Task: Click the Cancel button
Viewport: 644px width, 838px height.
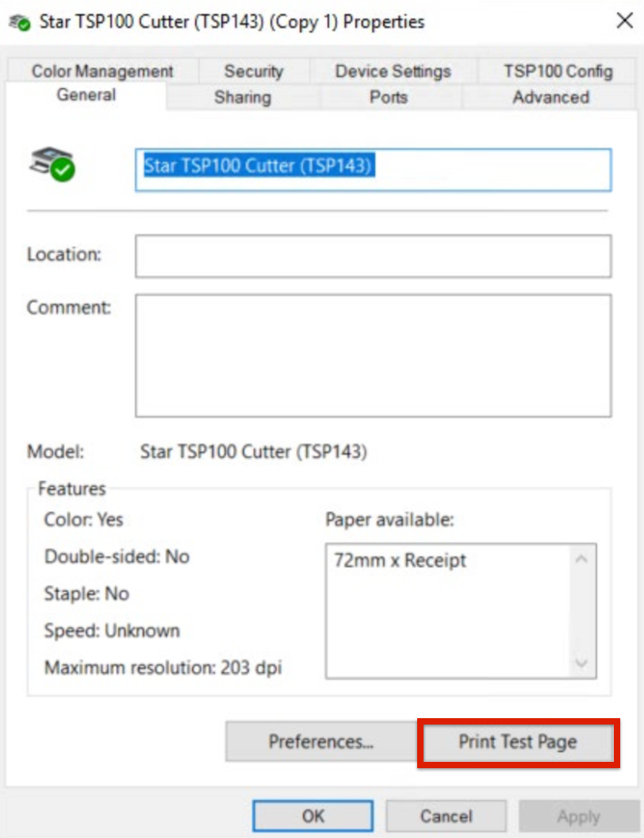Action: pyautogui.click(x=446, y=816)
